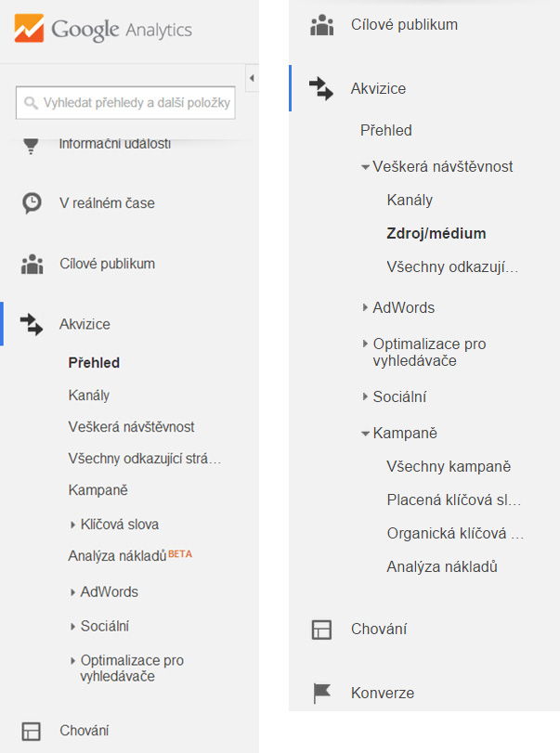
Task: Click the Chování layout icon in right panel
Action: click(x=321, y=630)
